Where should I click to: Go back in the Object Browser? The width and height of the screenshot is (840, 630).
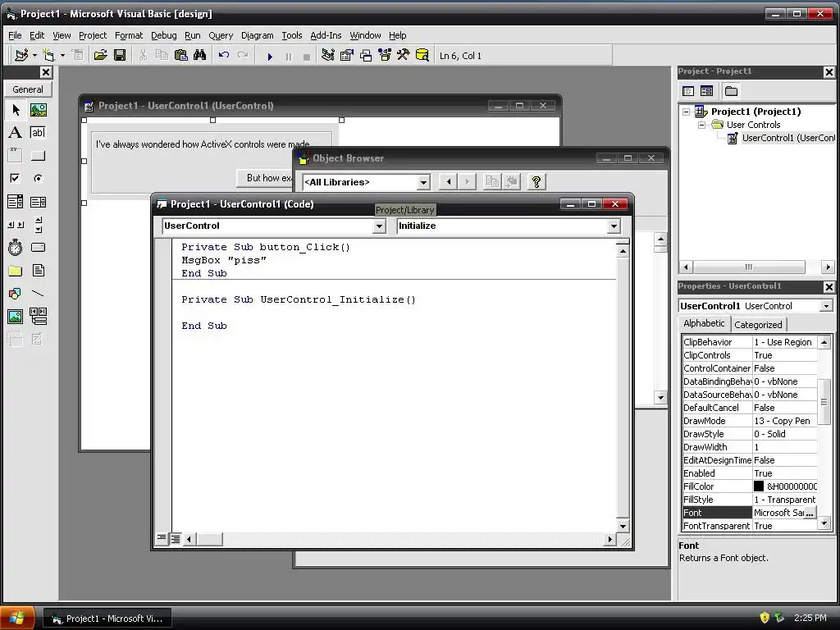pyautogui.click(x=449, y=181)
